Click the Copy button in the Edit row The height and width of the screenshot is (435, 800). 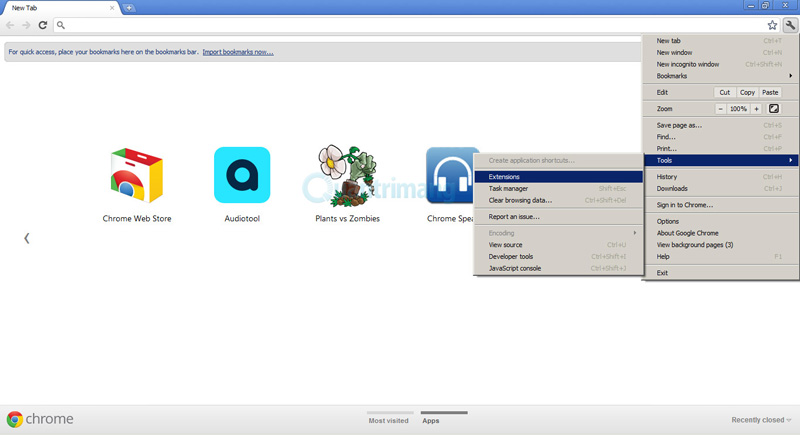pyautogui.click(x=747, y=92)
